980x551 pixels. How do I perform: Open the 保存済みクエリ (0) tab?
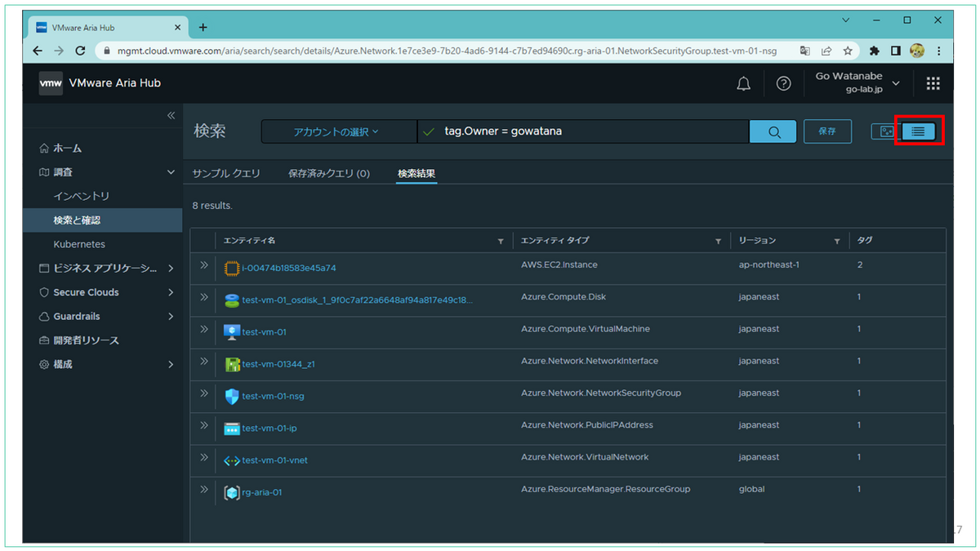329,173
